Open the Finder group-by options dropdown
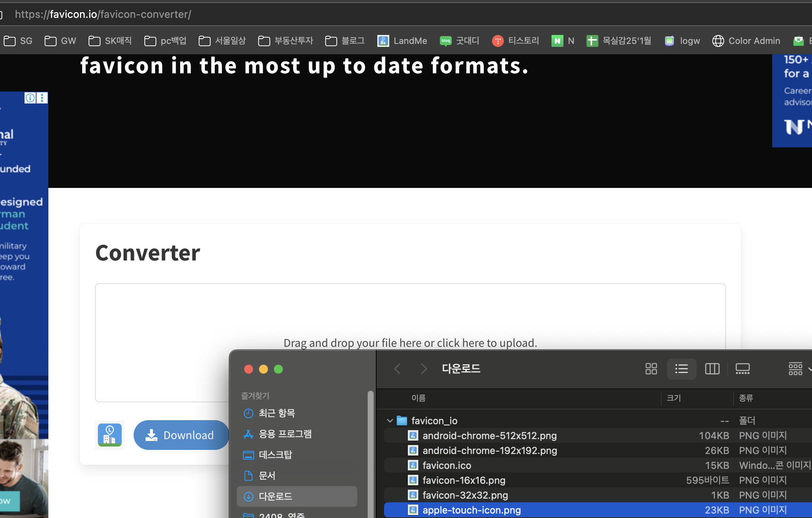This screenshot has width=812, height=518. pos(798,369)
